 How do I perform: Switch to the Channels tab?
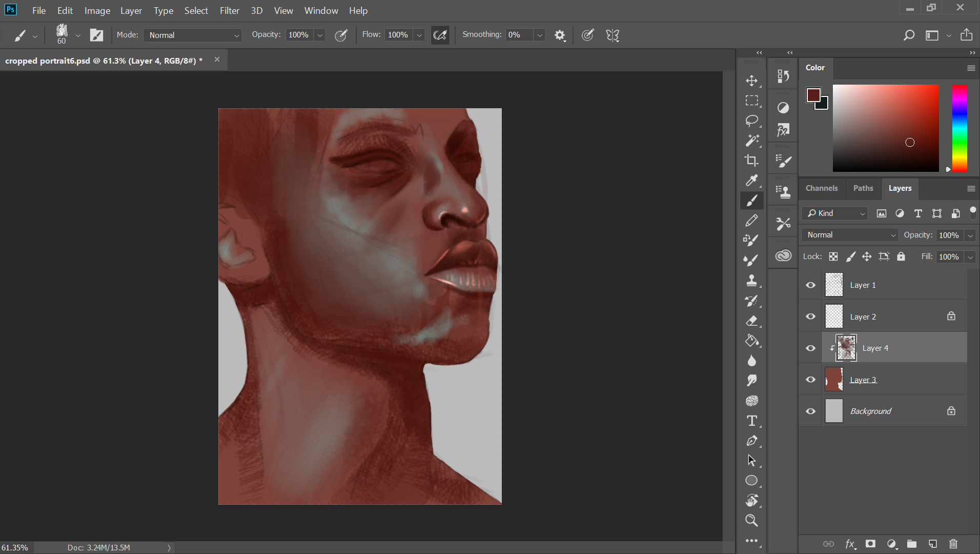pyautogui.click(x=821, y=188)
